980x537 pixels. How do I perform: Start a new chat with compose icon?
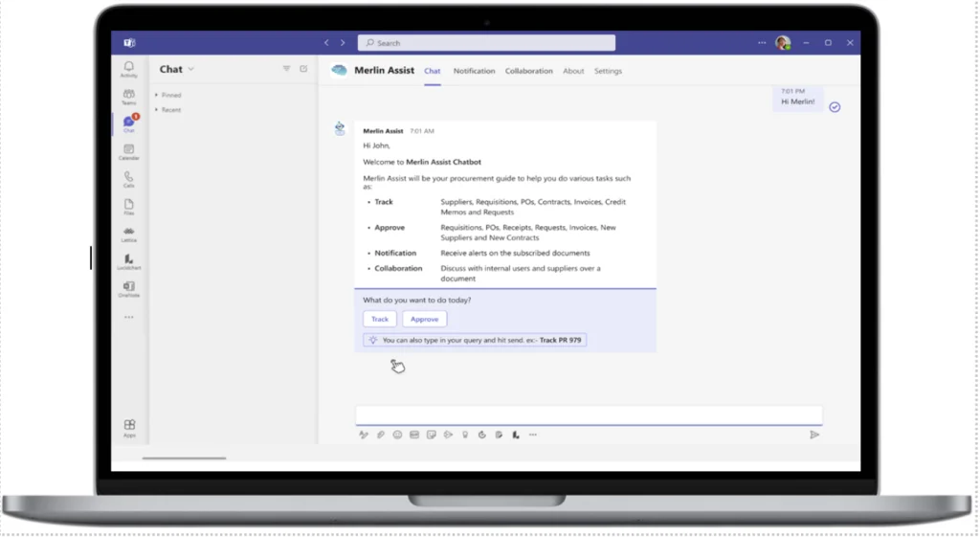coord(303,69)
